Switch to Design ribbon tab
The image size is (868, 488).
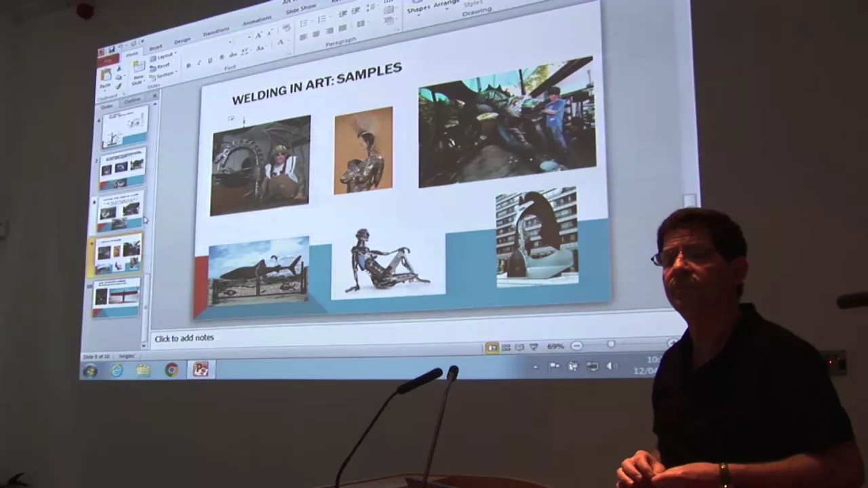point(182,40)
